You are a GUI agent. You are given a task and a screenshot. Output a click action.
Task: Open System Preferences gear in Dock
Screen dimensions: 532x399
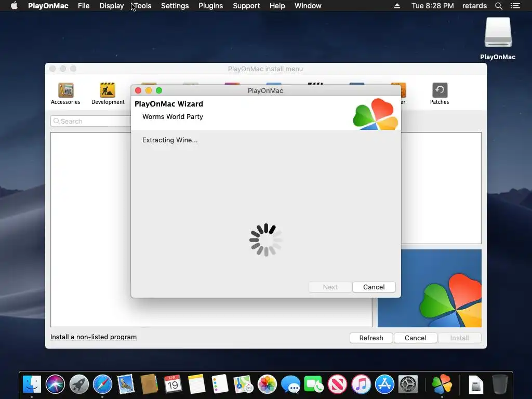(x=408, y=384)
